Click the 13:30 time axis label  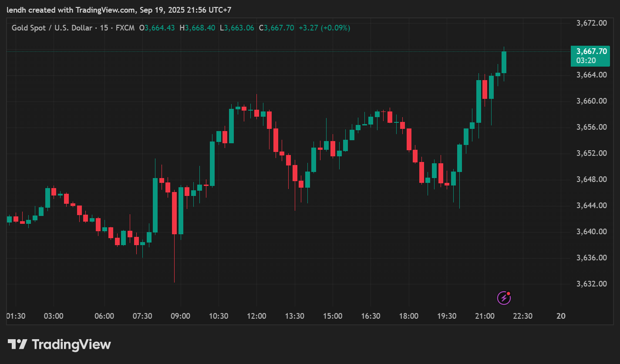[295, 316]
